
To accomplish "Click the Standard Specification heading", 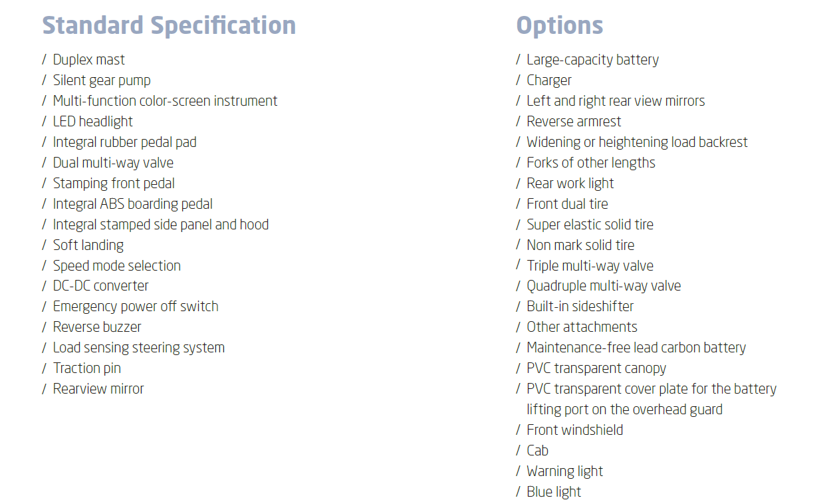I will click(x=169, y=26).
